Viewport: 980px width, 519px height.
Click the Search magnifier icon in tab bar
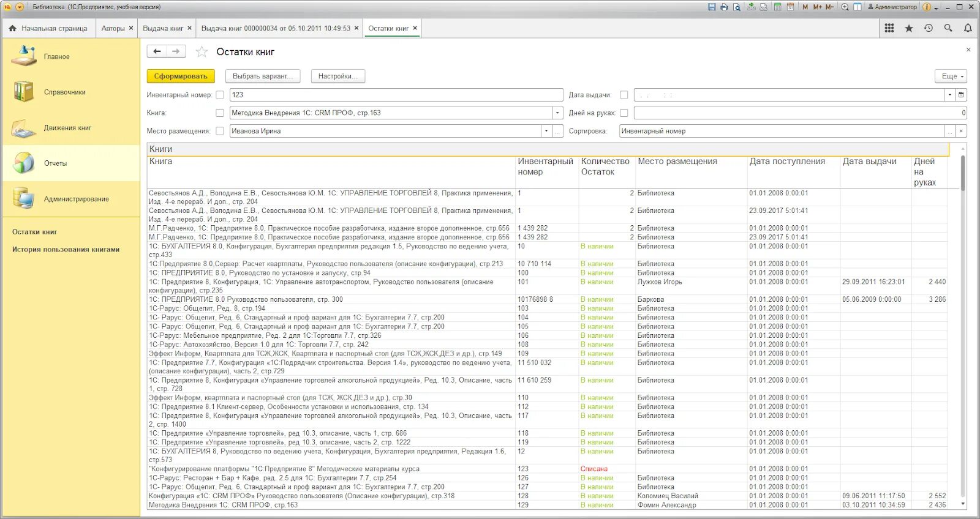click(948, 28)
